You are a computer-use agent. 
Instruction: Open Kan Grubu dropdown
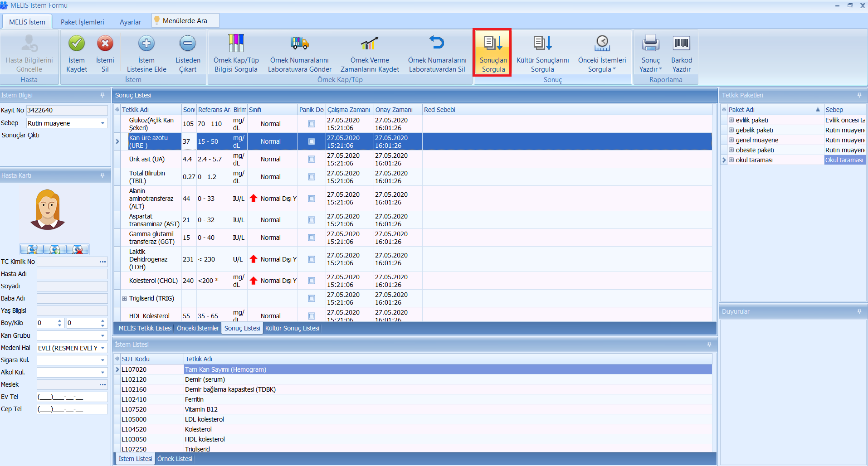point(103,335)
